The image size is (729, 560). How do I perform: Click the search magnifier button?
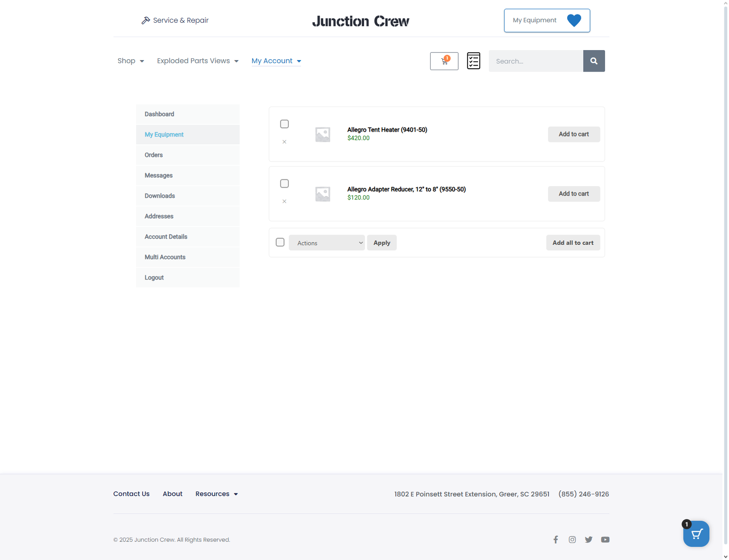click(x=594, y=61)
